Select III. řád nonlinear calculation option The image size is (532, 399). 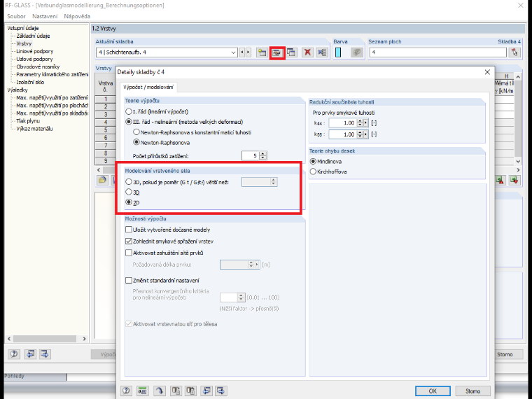coord(129,122)
